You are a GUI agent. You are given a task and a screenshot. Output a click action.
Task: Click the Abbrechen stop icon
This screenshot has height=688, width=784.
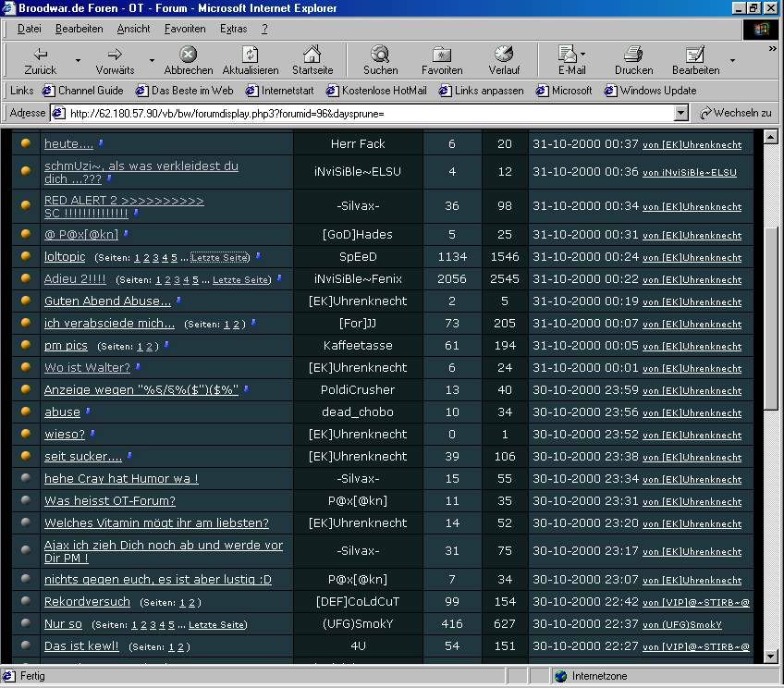[188, 55]
